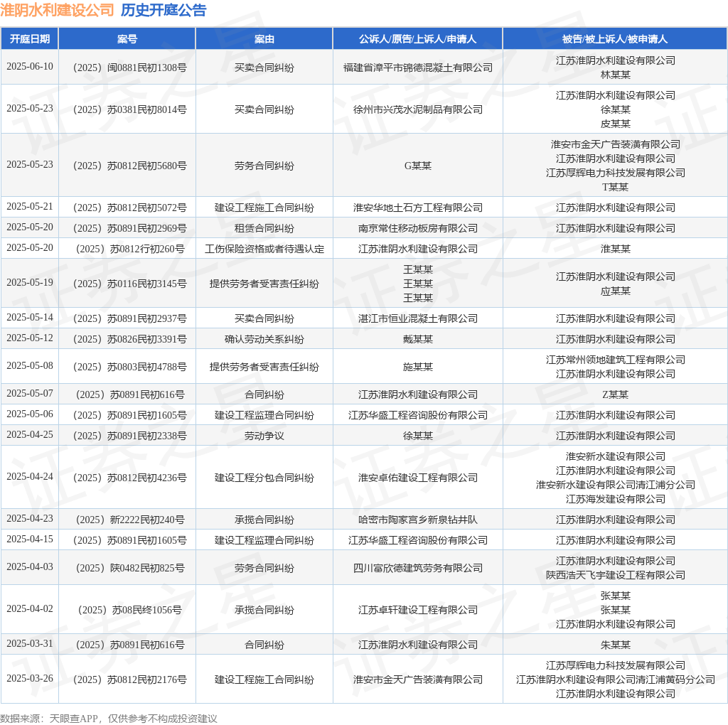Screen dimensions: 728x725
Task: Click defendant name T某某
Action: tap(615, 187)
